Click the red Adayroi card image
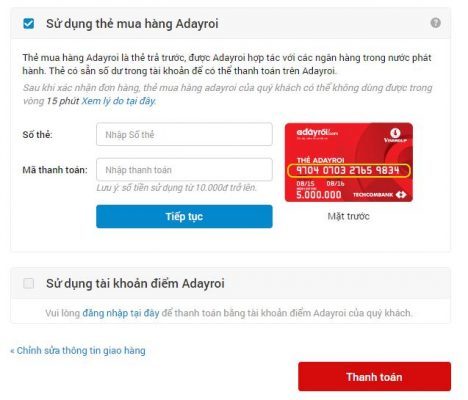Image resolution: width=468 pixels, height=400 pixels. click(349, 162)
